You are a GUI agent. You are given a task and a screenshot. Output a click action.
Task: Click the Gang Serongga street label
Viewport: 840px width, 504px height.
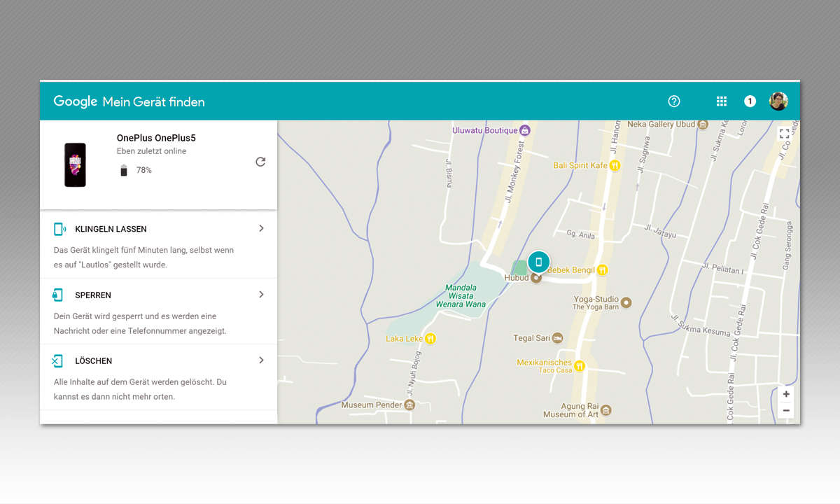[x=789, y=246]
